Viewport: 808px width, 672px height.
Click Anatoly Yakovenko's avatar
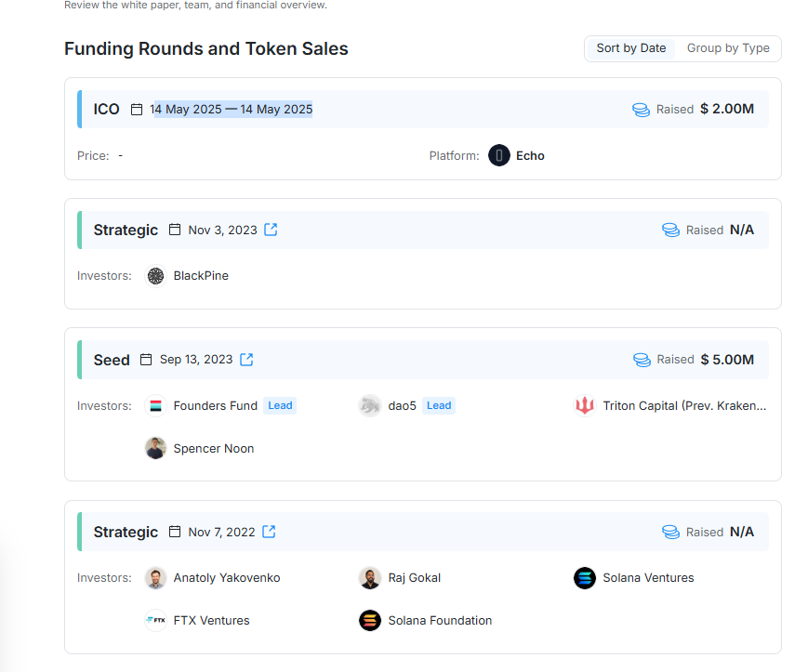click(155, 578)
